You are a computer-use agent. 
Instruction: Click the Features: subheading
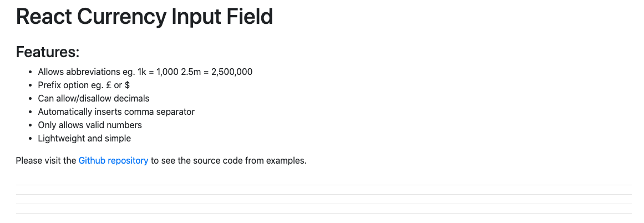[x=48, y=52]
